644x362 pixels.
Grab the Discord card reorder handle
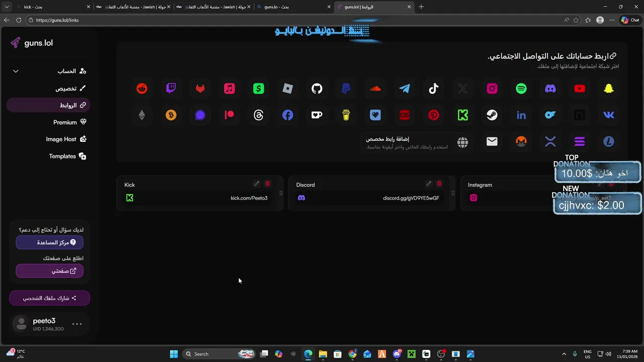453,193
